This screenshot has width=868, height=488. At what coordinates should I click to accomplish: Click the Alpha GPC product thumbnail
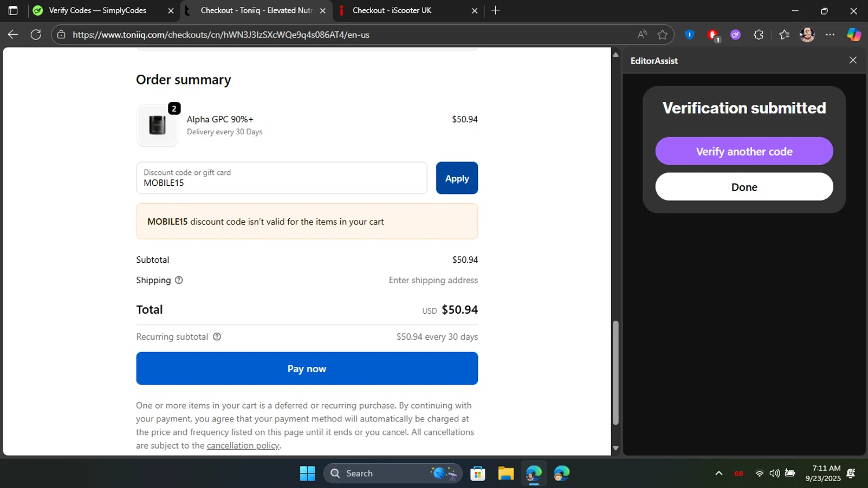[157, 125]
